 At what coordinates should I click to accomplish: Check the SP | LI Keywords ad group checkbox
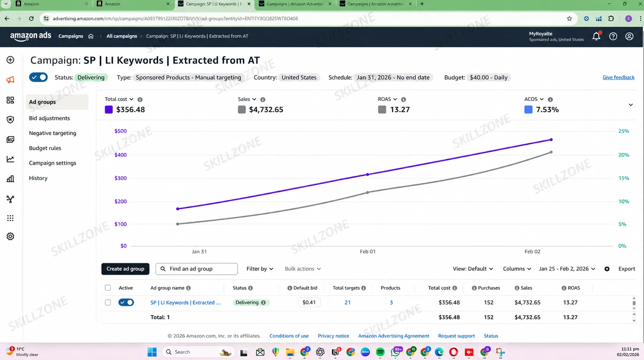(x=108, y=302)
